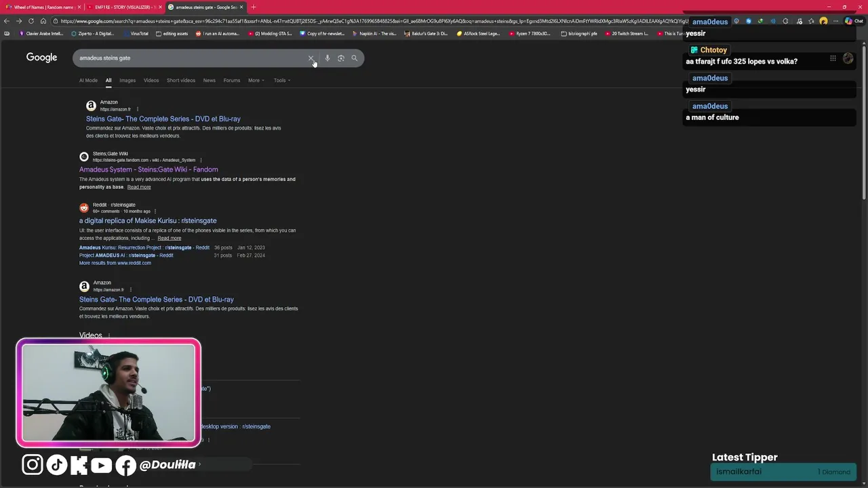Click More results from www.reddit.com
The image size is (868, 488).
[115, 263]
